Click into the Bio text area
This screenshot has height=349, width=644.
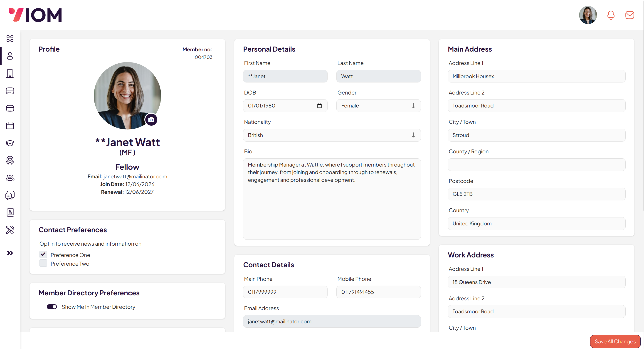point(332,199)
